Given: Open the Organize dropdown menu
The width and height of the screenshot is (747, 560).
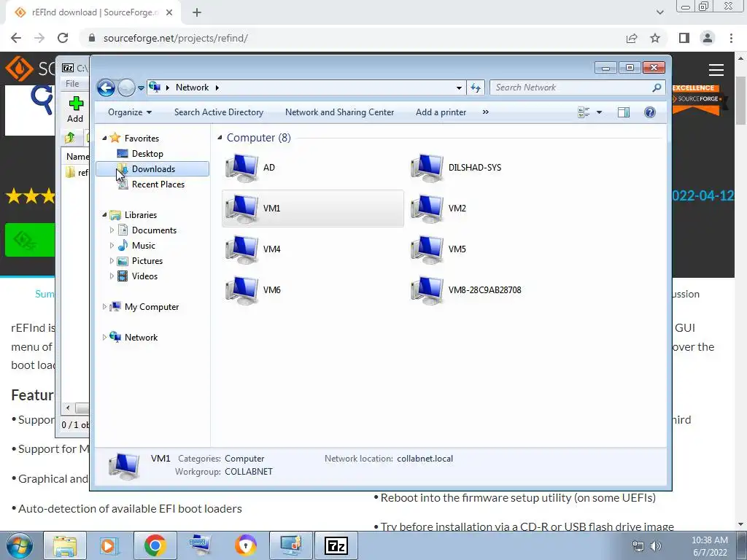Looking at the screenshot, I should (130, 112).
